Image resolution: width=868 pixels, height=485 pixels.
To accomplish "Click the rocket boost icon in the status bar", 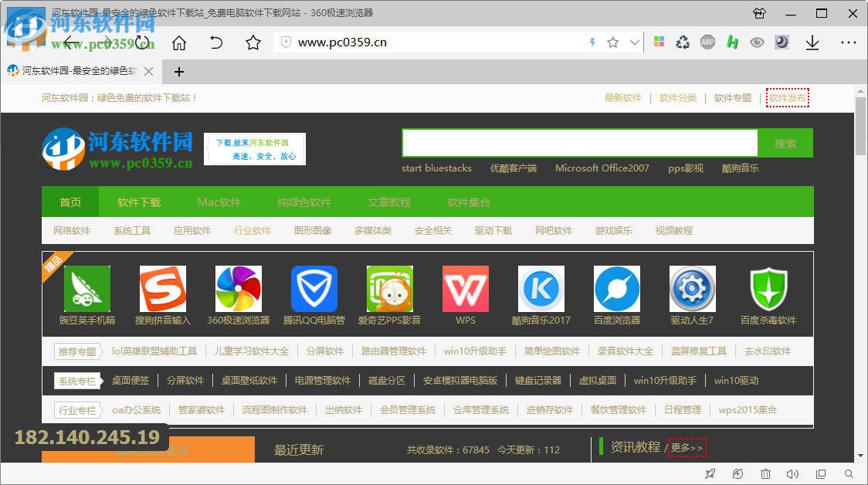I will click(x=710, y=473).
